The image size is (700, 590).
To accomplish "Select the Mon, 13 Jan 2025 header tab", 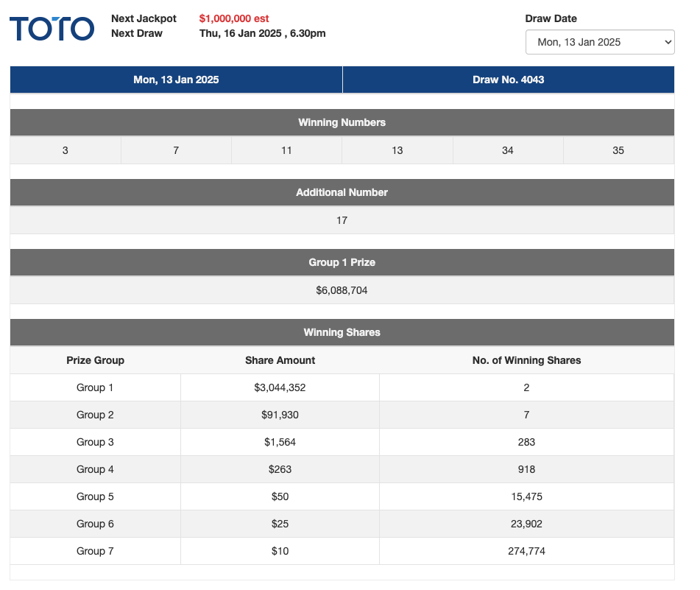I will tap(175, 79).
